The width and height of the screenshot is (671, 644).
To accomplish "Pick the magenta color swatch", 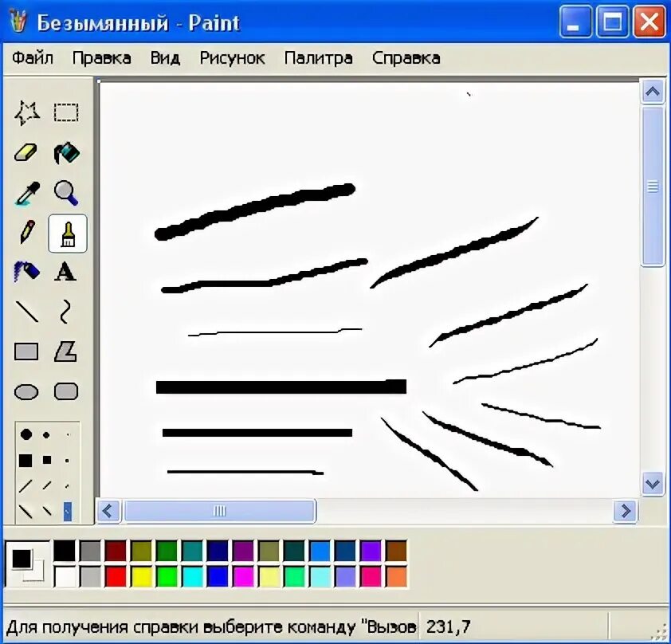I will 243,577.
